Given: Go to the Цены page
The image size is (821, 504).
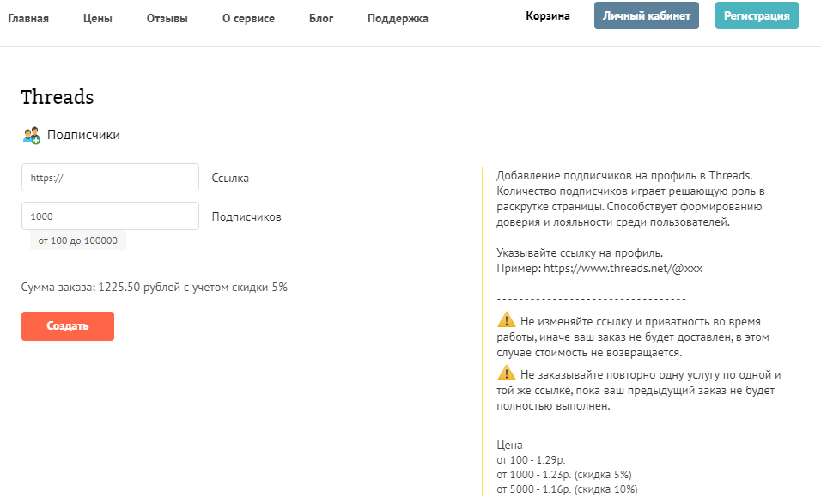Looking at the screenshot, I should pos(97,18).
